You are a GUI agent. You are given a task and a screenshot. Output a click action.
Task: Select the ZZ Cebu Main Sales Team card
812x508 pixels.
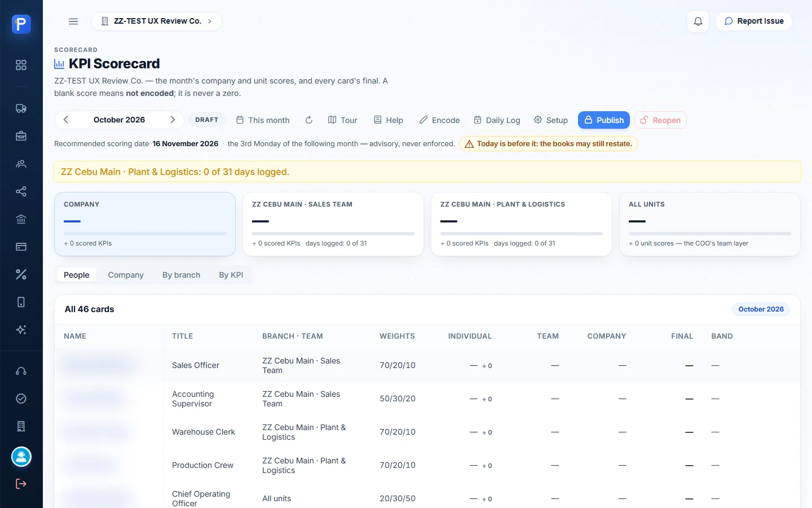(333, 224)
